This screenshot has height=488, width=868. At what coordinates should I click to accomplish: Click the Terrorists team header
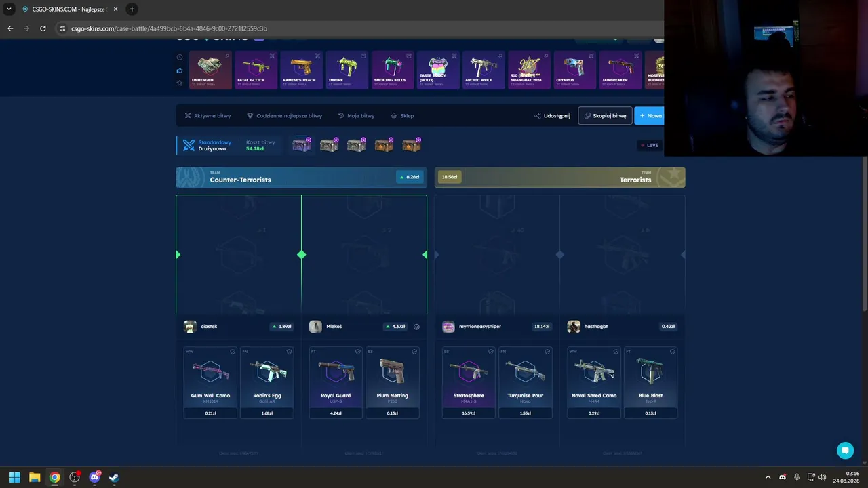pos(559,178)
